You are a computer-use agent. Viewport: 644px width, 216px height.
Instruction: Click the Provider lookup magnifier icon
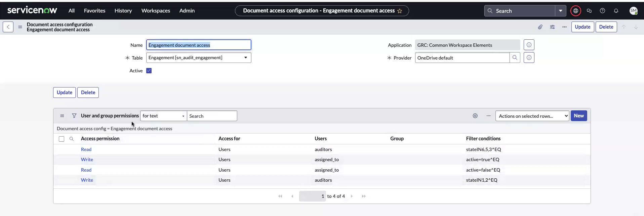point(515,58)
